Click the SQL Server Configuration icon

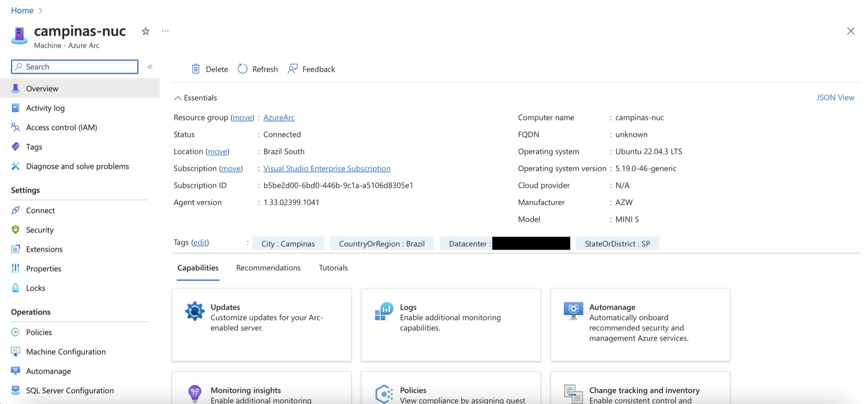coord(15,390)
